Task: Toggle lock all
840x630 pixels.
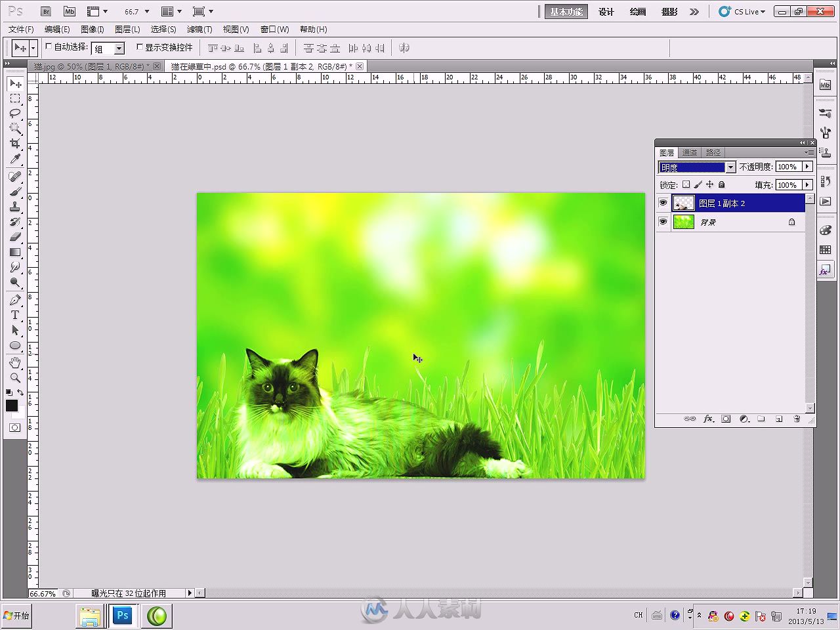Action: coord(721,185)
